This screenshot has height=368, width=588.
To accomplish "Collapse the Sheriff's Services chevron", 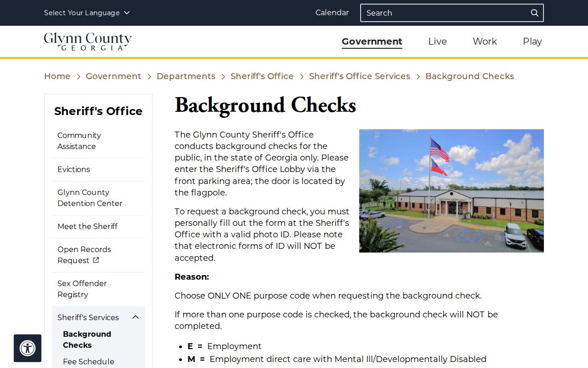I will click(x=136, y=317).
